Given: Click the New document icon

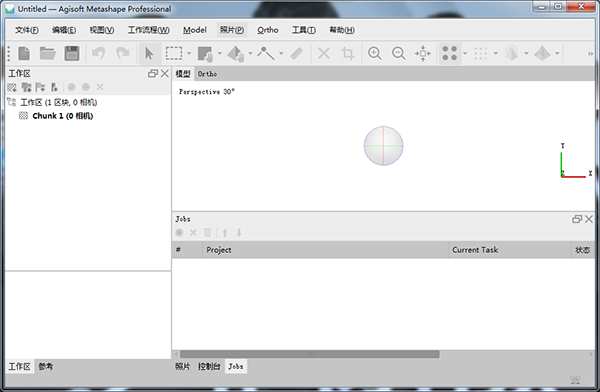Looking at the screenshot, I should pyautogui.click(x=24, y=53).
